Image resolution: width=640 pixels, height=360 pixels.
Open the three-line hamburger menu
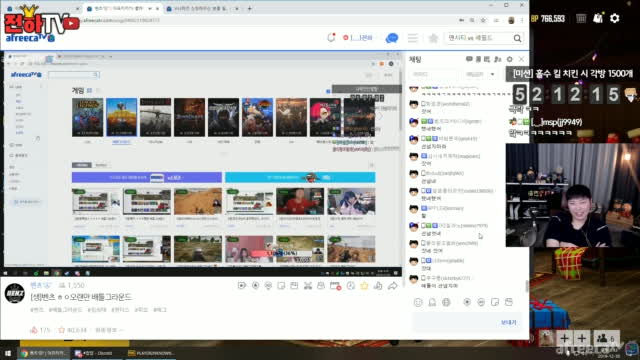(413, 38)
